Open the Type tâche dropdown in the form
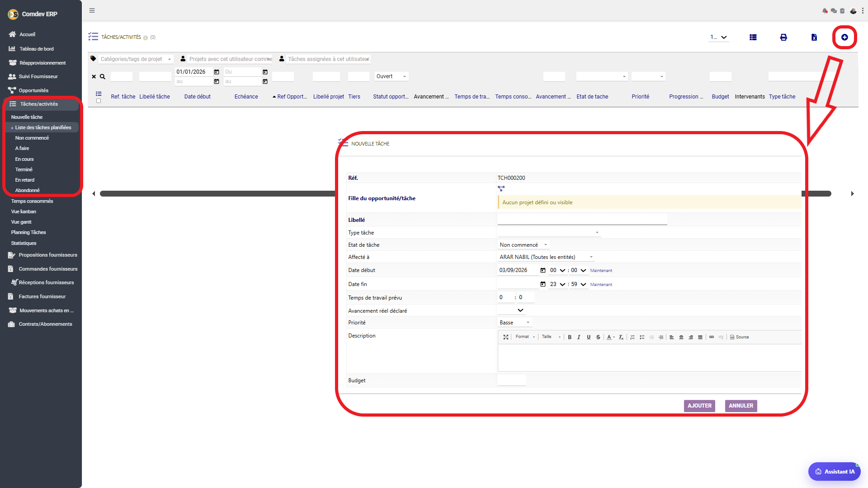This screenshot has width=868, height=488. tap(549, 233)
